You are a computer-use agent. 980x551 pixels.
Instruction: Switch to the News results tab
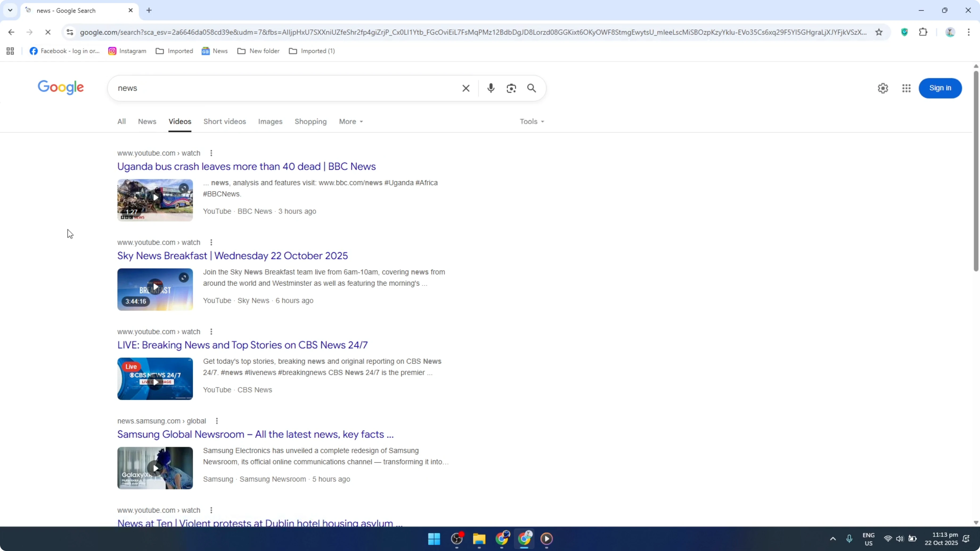tap(147, 122)
